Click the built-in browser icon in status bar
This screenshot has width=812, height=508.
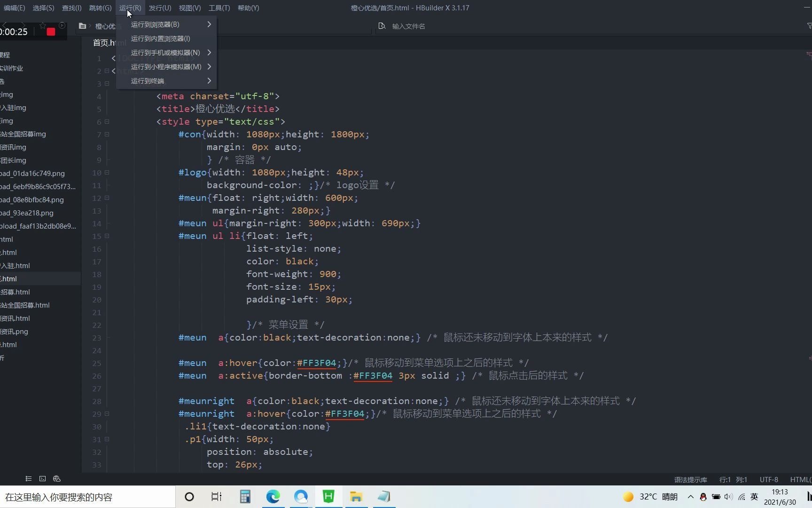coord(57,479)
